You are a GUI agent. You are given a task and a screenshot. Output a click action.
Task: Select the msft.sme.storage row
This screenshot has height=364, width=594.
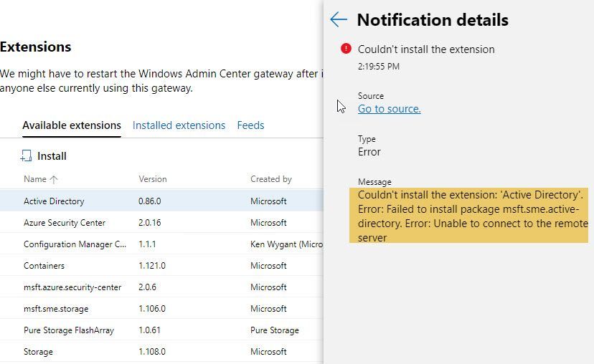[x=161, y=309]
